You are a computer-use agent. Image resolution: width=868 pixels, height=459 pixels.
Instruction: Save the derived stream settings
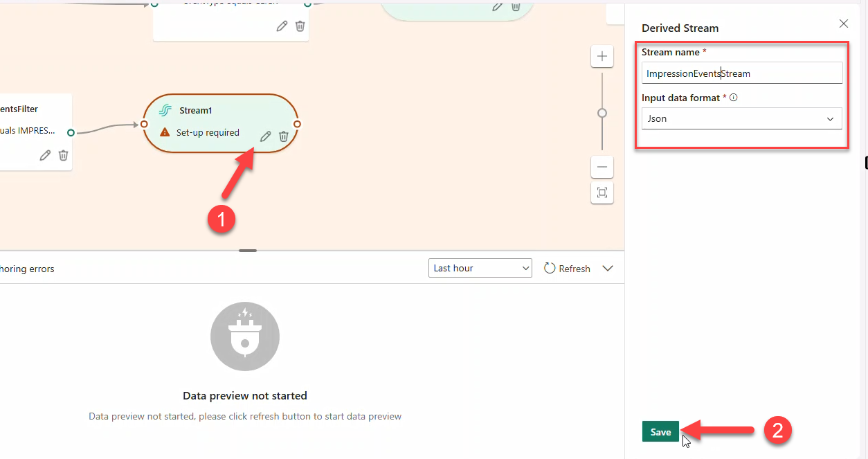[x=660, y=431]
